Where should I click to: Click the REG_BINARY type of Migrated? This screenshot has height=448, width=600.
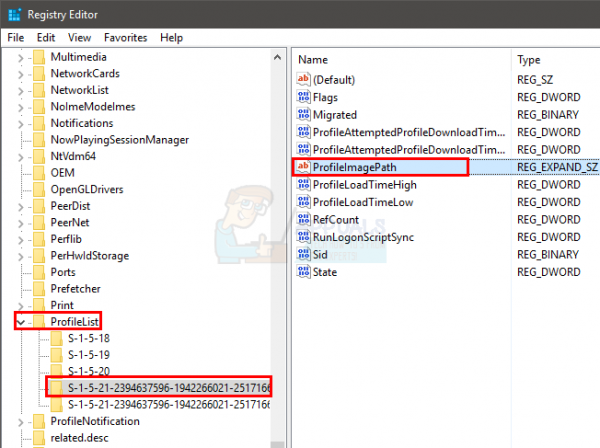point(548,115)
